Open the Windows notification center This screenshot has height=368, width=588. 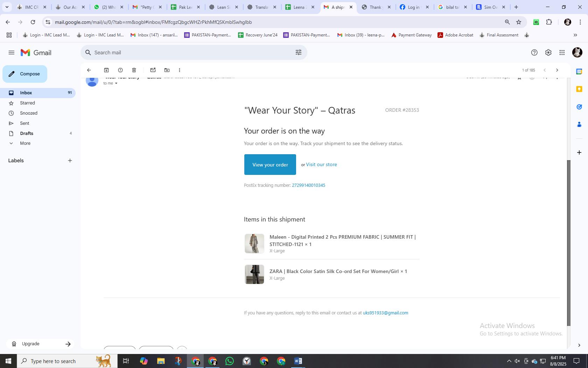tap(576, 361)
